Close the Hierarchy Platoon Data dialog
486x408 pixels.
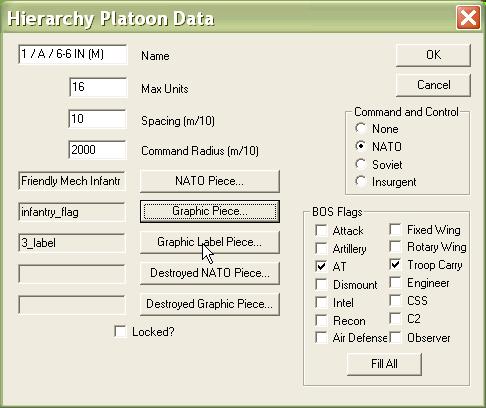pyautogui.click(x=468, y=18)
